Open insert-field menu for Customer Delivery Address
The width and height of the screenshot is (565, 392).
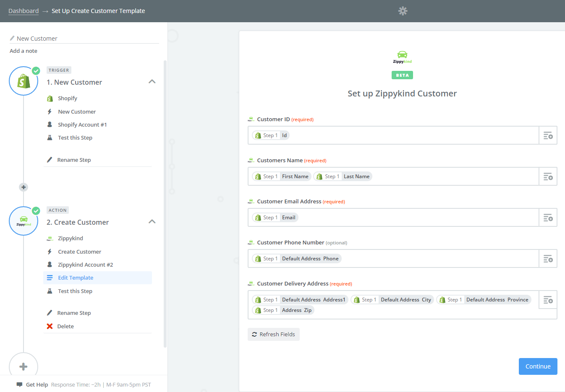click(x=548, y=300)
